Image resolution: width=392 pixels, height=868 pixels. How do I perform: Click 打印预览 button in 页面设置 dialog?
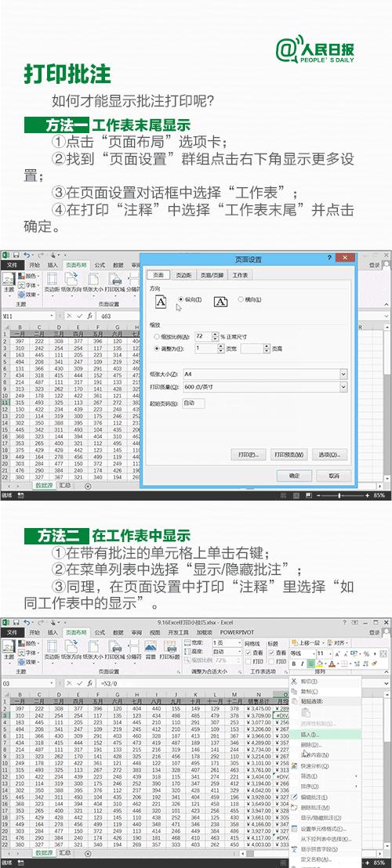click(289, 455)
